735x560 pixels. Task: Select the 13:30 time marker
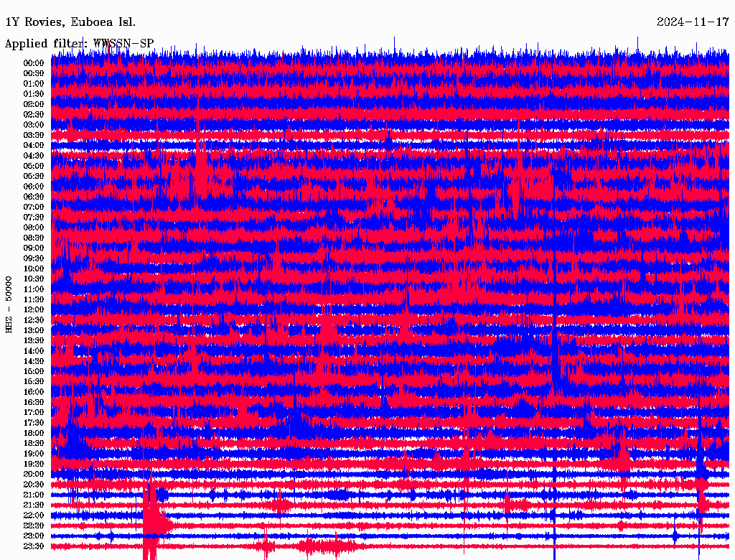pos(34,340)
